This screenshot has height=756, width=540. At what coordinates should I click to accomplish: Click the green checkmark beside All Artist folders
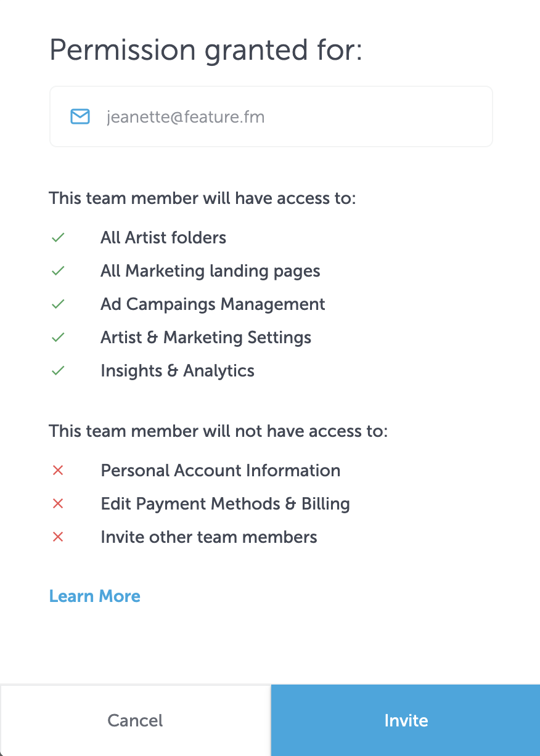point(58,238)
